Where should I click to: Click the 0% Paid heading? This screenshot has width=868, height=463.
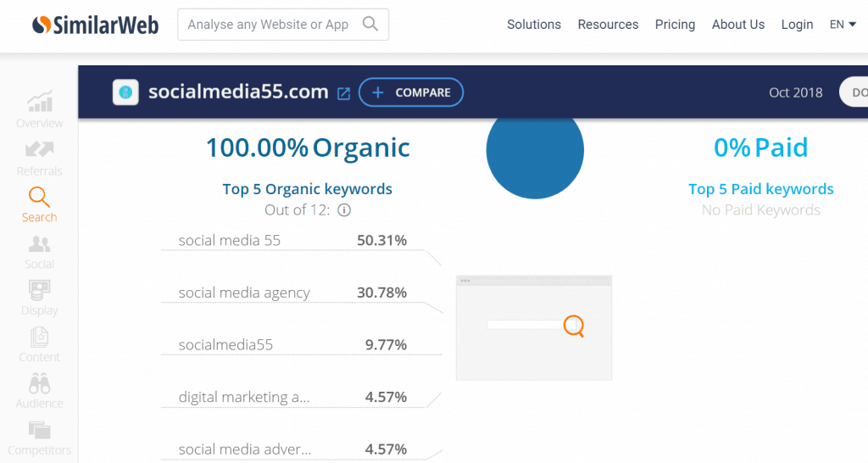[760, 148]
